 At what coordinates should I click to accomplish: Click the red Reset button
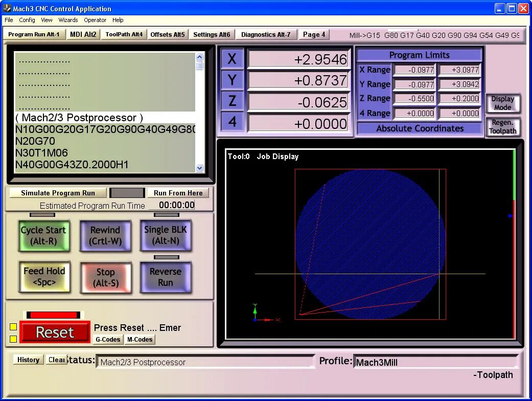click(x=55, y=332)
